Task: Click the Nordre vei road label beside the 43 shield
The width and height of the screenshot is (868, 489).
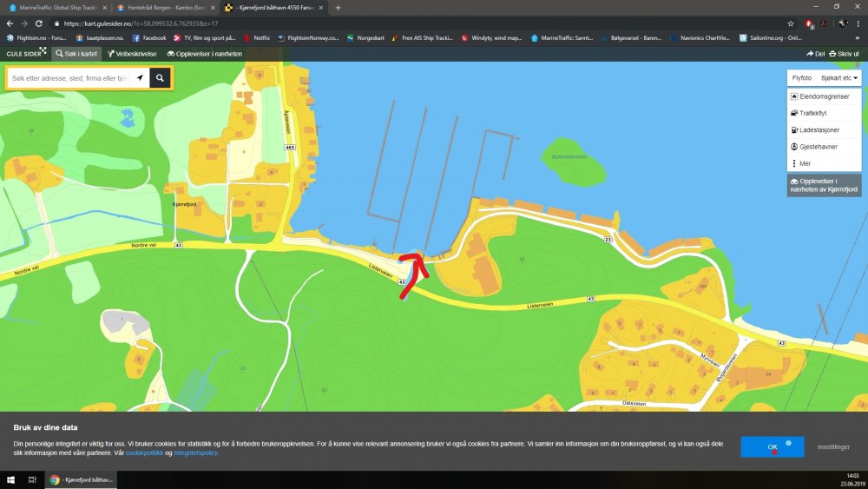Action: 143,245
